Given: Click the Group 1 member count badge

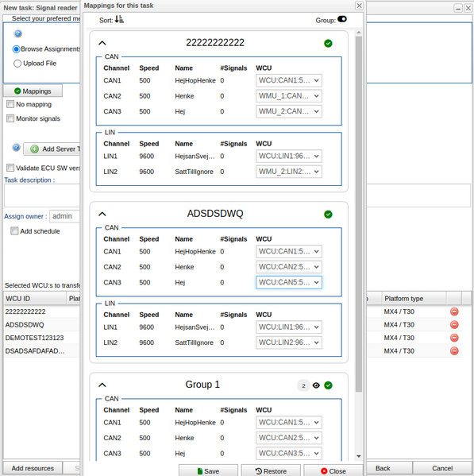Looking at the screenshot, I should click(303, 386).
